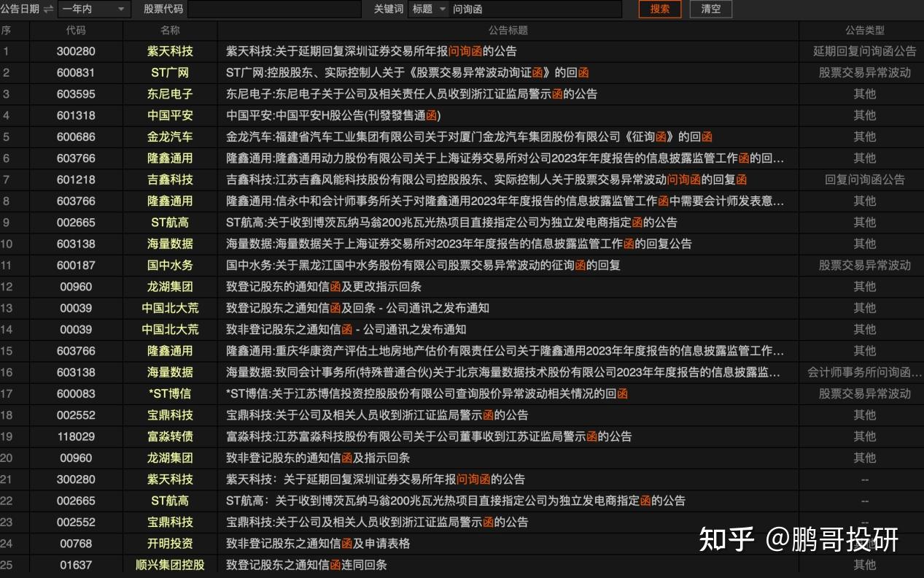Click *ST博信 row's 股票交易异常波动 type cell
This screenshot has height=578, width=924.
[864, 393]
